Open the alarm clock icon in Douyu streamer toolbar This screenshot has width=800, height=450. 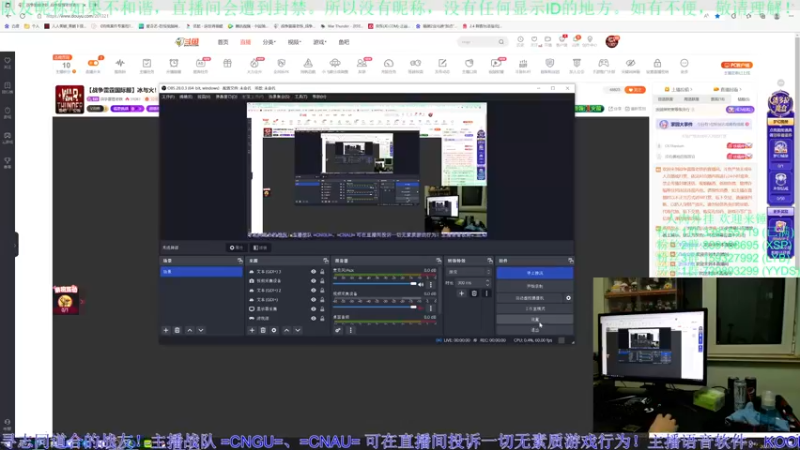pos(173,63)
